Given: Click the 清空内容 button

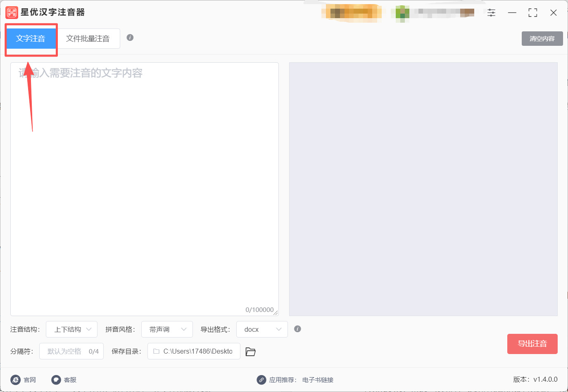Looking at the screenshot, I should 542,38.
